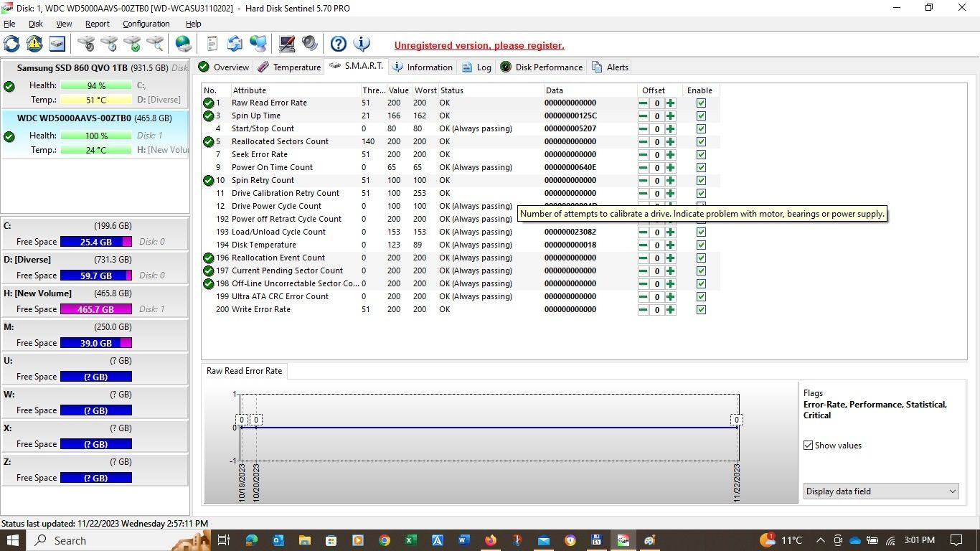Click the disk icon with magnifying glass
Image resolution: width=980 pixels, height=551 pixels.
pos(155,44)
